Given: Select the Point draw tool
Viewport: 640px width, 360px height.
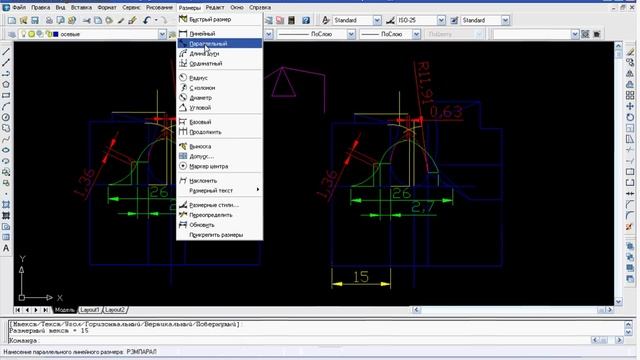Looking at the screenshot, I should coord(6,194).
